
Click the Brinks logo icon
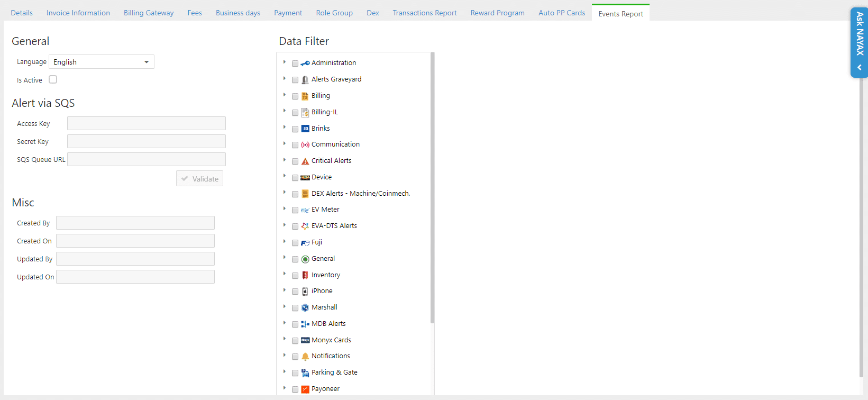click(x=305, y=129)
